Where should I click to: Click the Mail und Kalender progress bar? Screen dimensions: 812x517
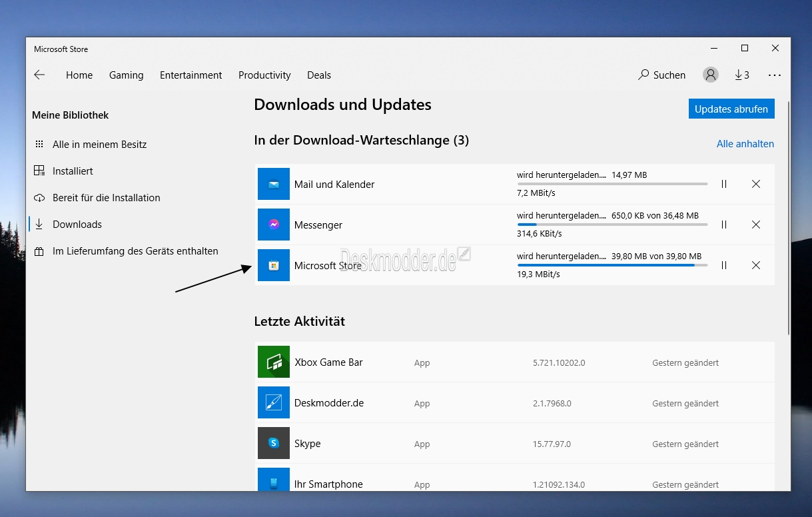coord(612,184)
